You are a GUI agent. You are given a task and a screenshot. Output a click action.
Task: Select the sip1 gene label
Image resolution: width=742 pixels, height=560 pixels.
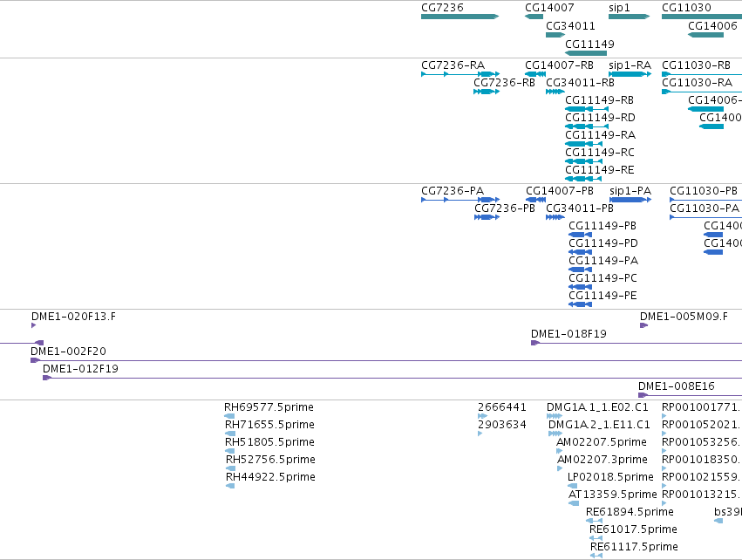619,8
